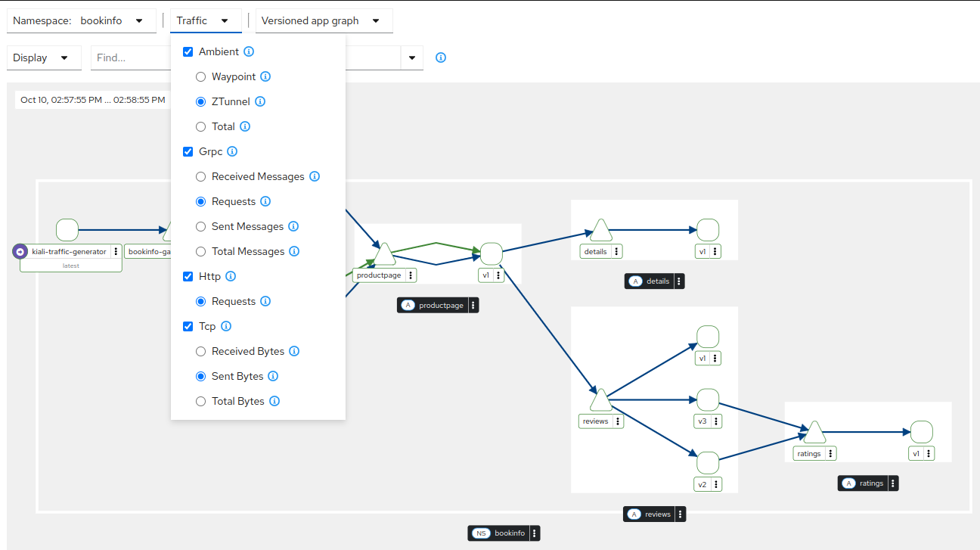Open the three-dot menu on the NS bookinfo badge
The height and width of the screenshot is (550, 980).
[x=534, y=533]
